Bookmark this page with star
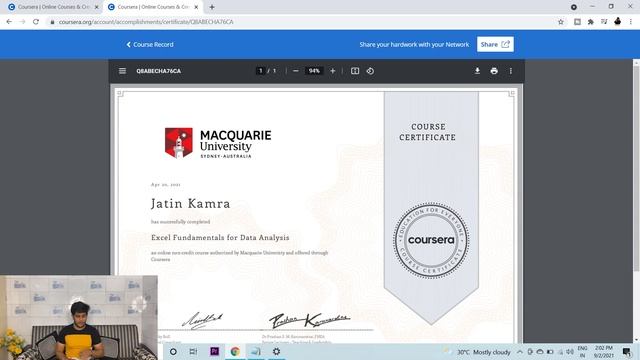 point(561,22)
